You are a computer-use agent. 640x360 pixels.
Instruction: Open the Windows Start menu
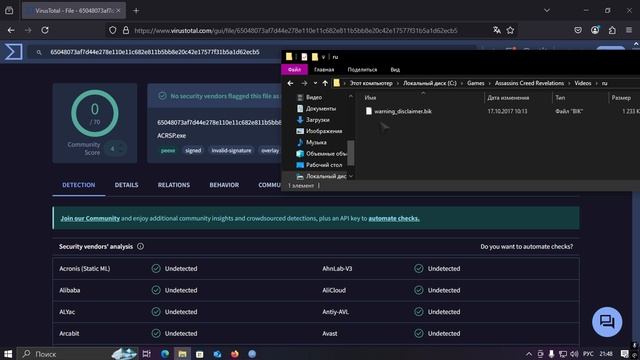click(x=8, y=354)
